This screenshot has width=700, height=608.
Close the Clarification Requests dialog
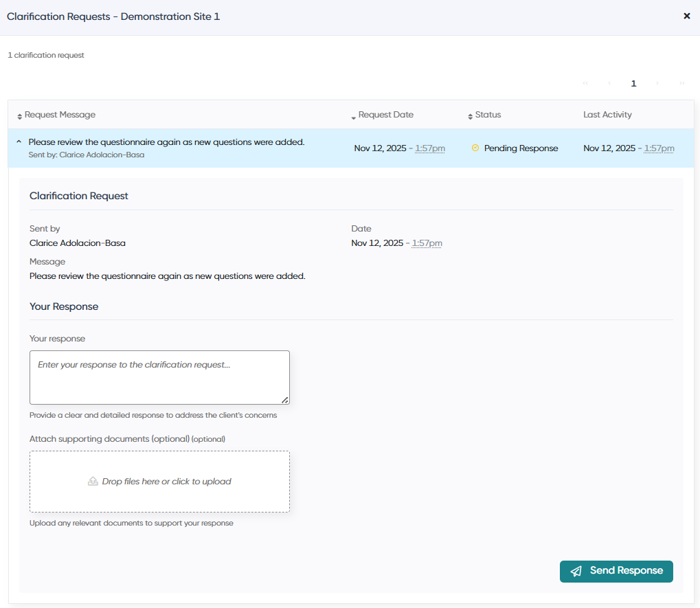[687, 16]
